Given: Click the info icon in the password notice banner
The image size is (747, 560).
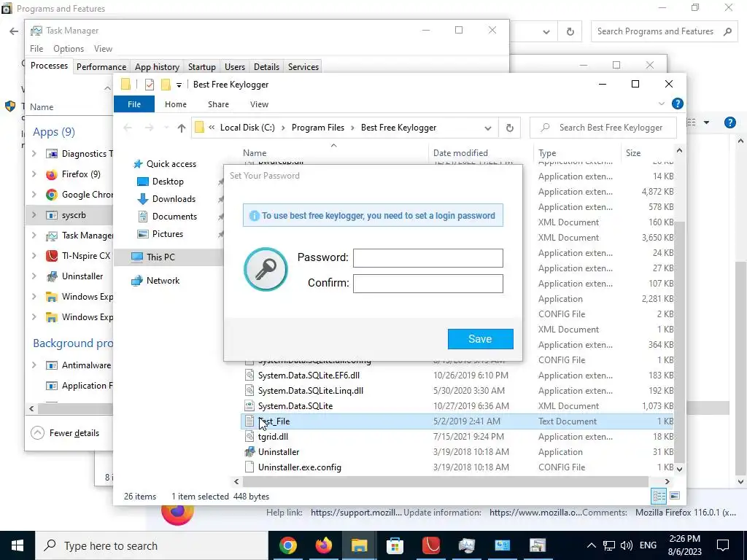Looking at the screenshot, I should coord(255,216).
